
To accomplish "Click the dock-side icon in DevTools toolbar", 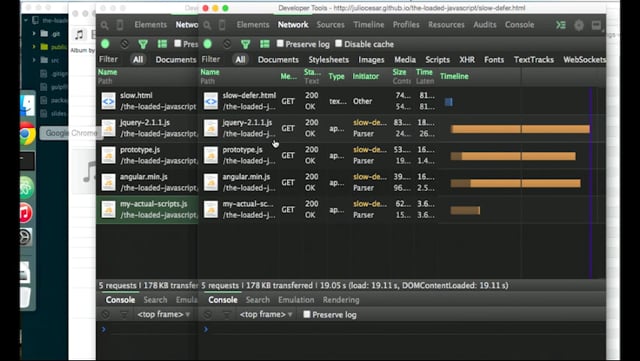I will tap(596, 25).
